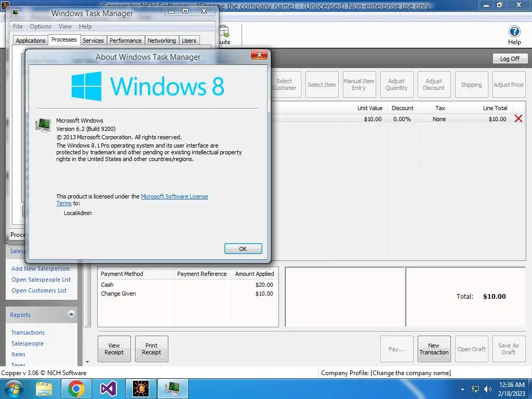Open the Salespeople report link

click(28, 343)
